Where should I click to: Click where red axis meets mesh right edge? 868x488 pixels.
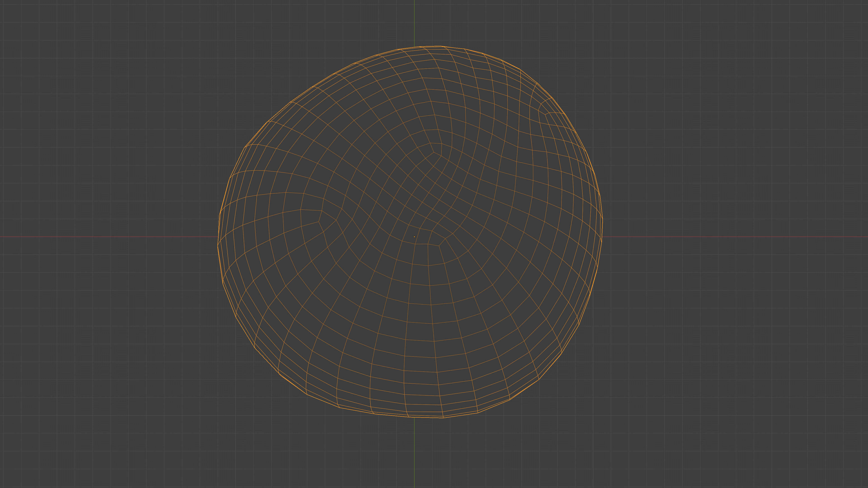pos(602,236)
